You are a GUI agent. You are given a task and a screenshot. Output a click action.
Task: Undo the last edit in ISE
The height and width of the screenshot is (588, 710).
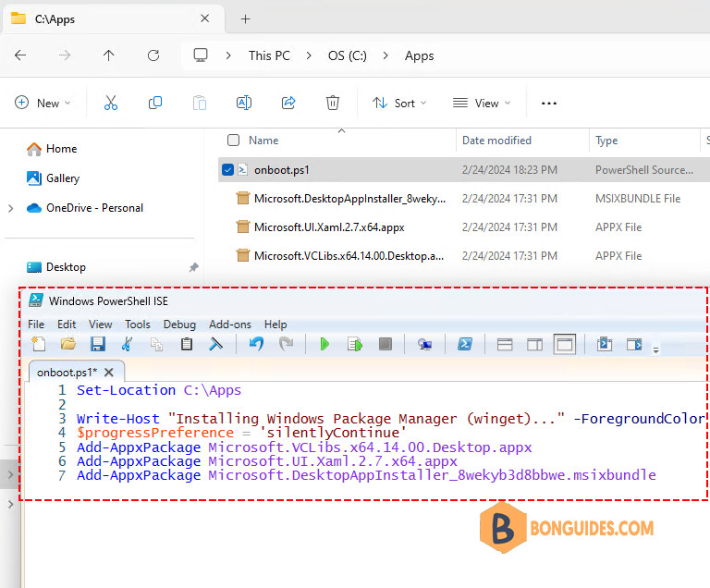256,344
